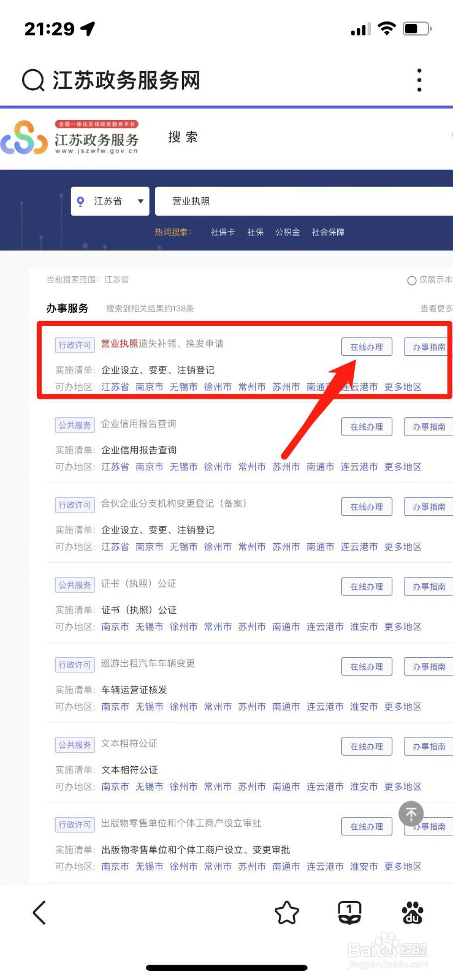The image size is (453, 980).
Task: Click the 公共服务 tag on 企业信用报告查询
Action: coord(75,425)
